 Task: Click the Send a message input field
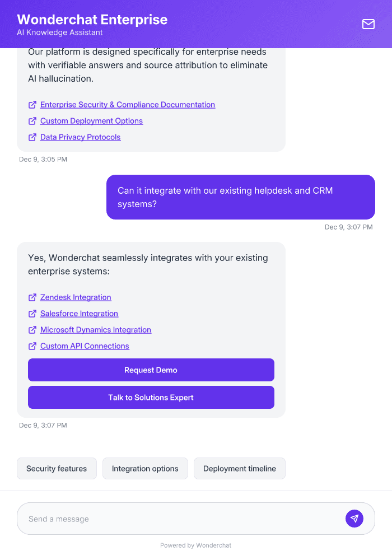point(168,518)
